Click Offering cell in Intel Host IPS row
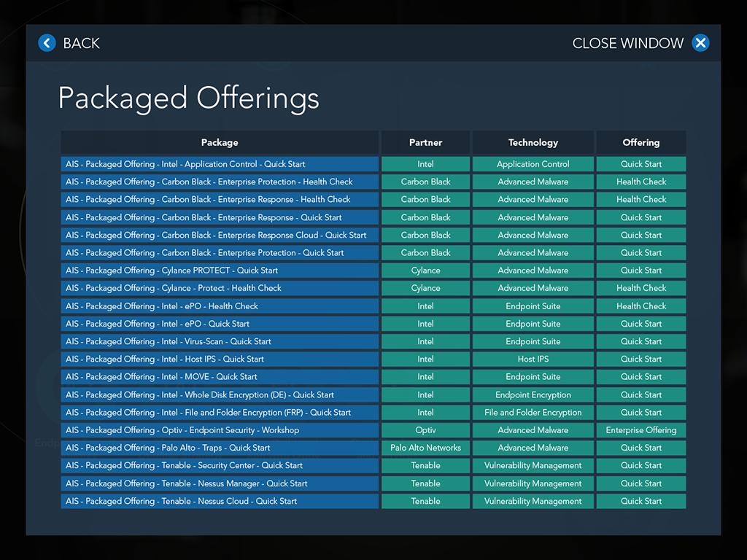The width and height of the screenshot is (747, 560). click(x=641, y=359)
